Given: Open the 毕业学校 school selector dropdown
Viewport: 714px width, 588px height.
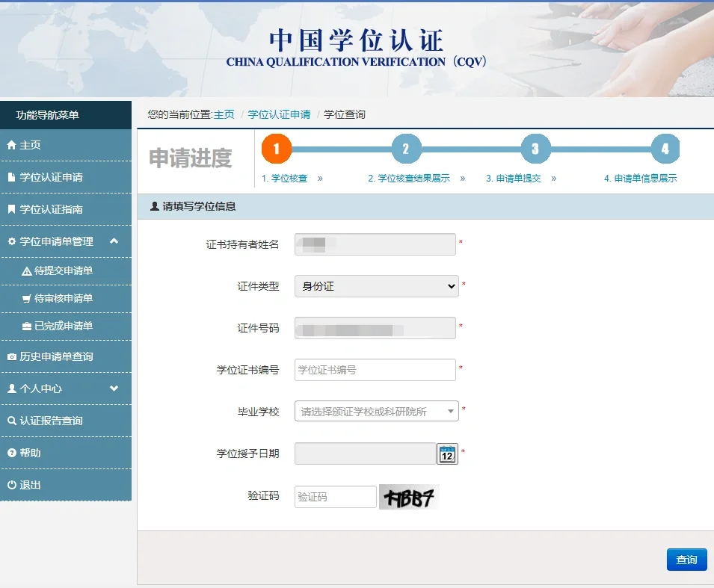Looking at the screenshot, I should click(376, 411).
